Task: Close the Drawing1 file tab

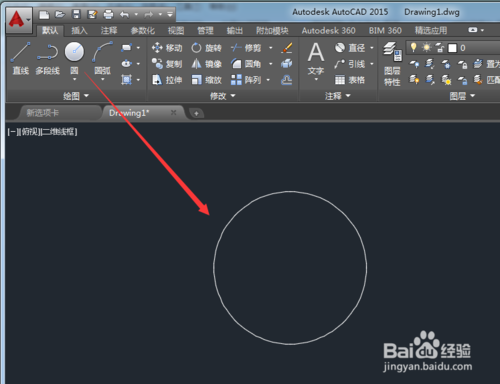Action: coord(173,113)
